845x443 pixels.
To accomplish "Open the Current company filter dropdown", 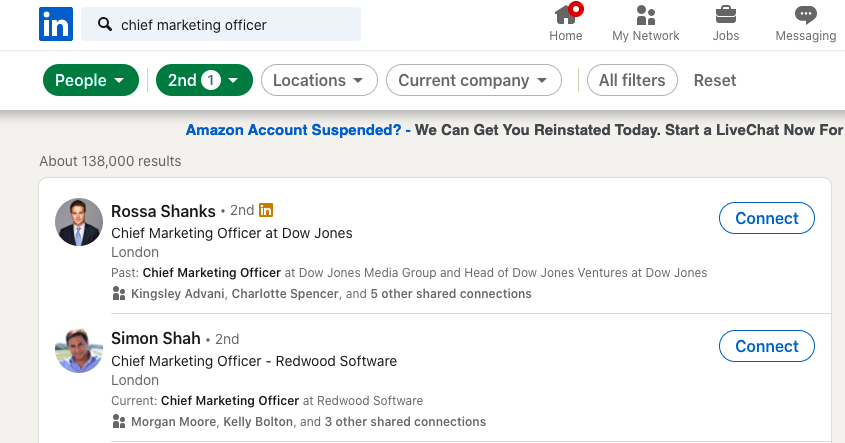I will [x=473, y=80].
